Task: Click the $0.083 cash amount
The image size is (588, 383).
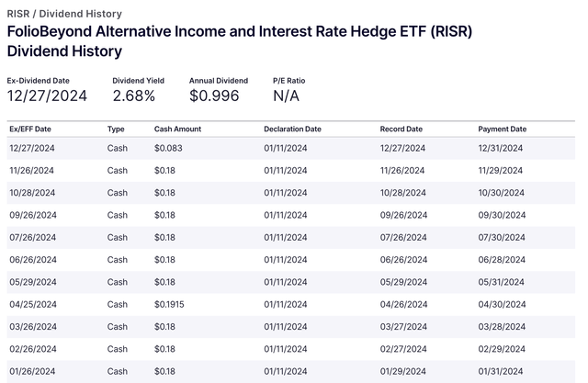Action: [168, 149]
